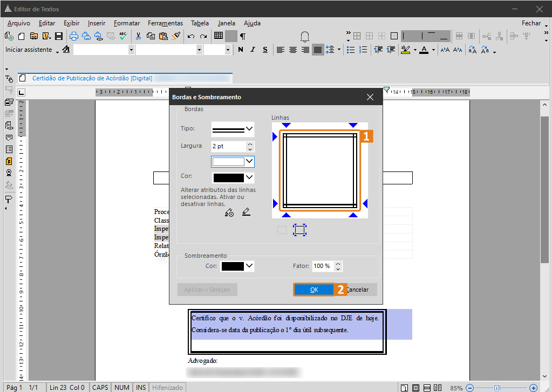This screenshot has width=552, height=392.
Task: Click the yellow text highlight icon
Action: pos(406,50)
